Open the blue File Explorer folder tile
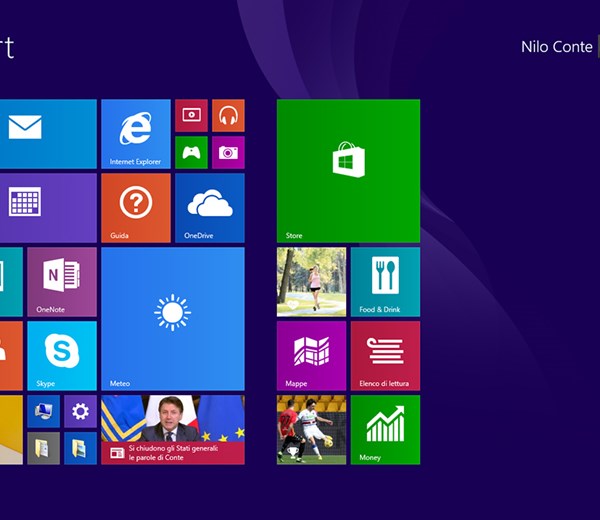Screen dimensions: 600x520 click(80, 448)
